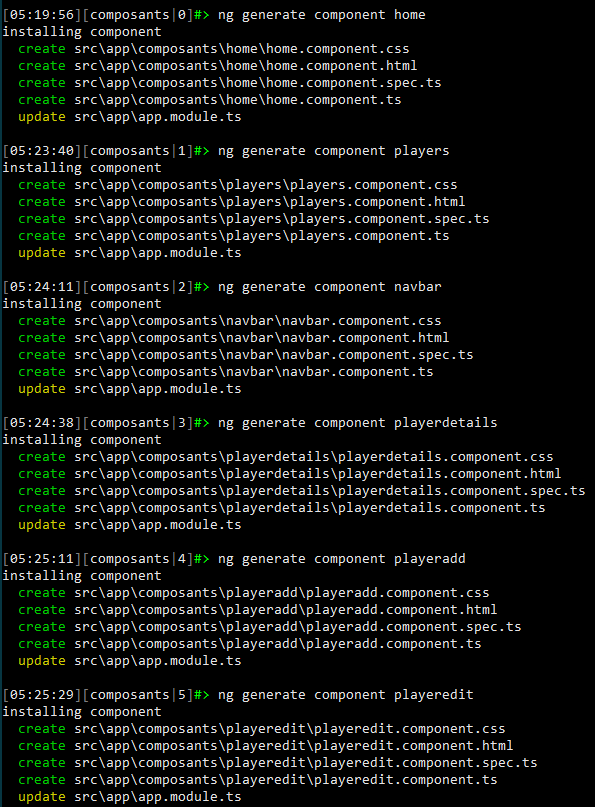Click the playeredit.component.ts create line
Screen dimensions: 595x807
point(258,779)
